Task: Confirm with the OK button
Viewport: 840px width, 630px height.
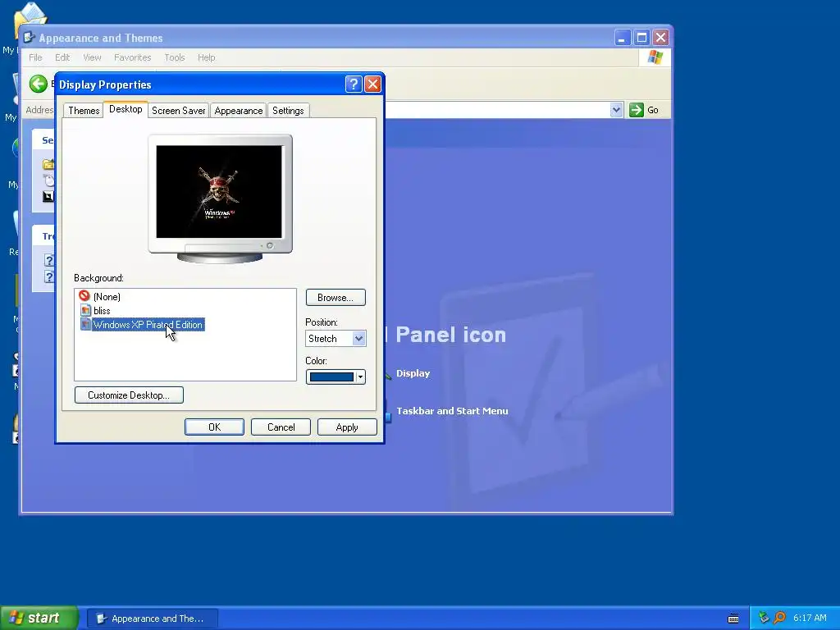Action: coord(214,427)
